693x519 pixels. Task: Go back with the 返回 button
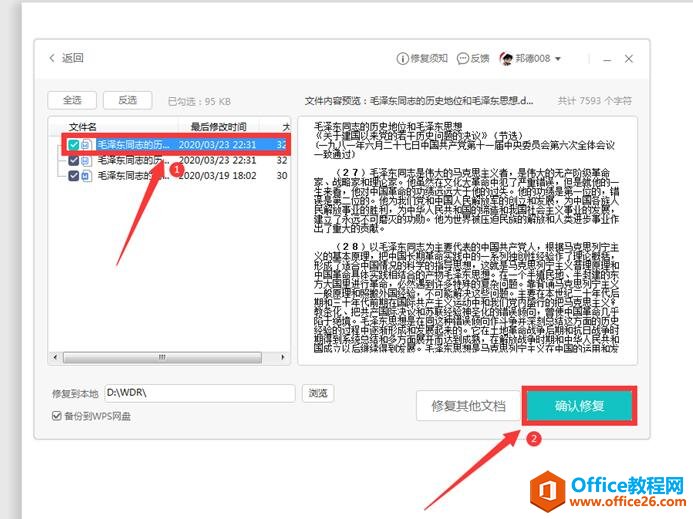pyautogui.click(x=66, y=58)
